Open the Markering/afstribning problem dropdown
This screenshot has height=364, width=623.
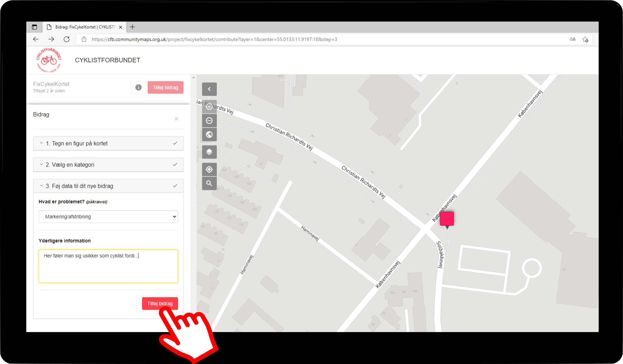pos(108,216)
